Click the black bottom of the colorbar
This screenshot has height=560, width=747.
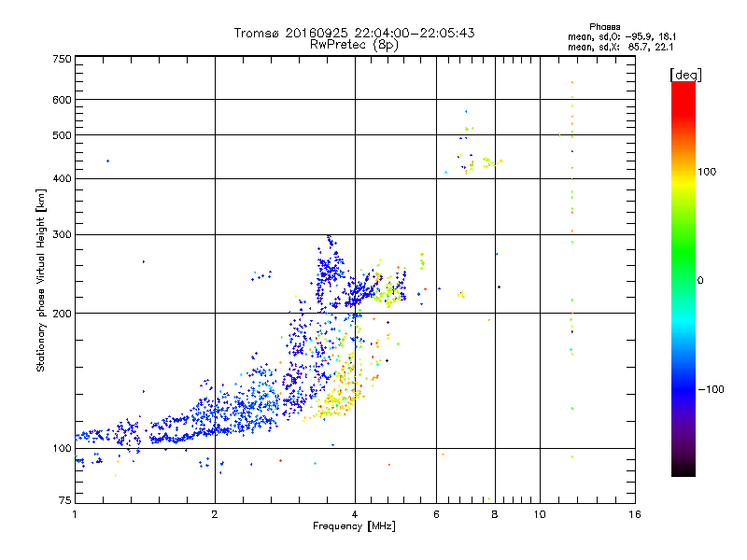click(684, 469)
